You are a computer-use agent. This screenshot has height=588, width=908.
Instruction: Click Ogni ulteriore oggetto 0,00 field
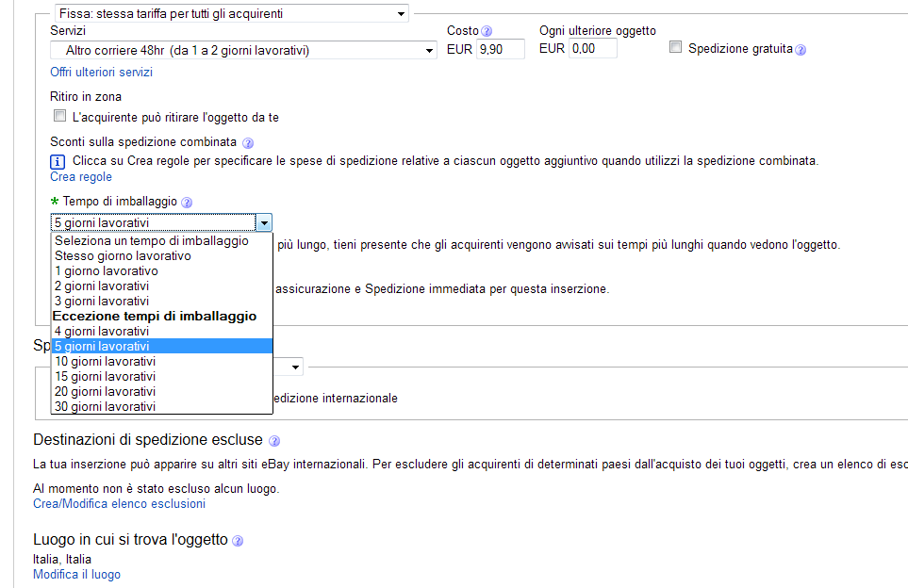[x=593, y=49]
